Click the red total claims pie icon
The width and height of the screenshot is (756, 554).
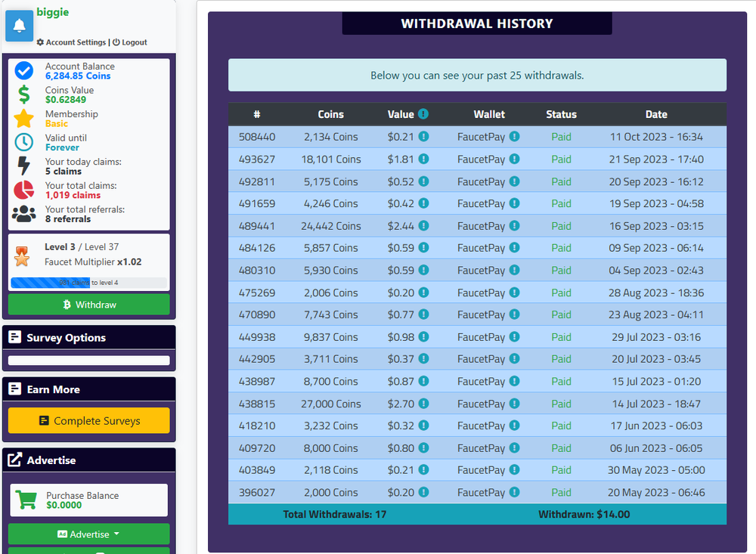coord(24,190)
